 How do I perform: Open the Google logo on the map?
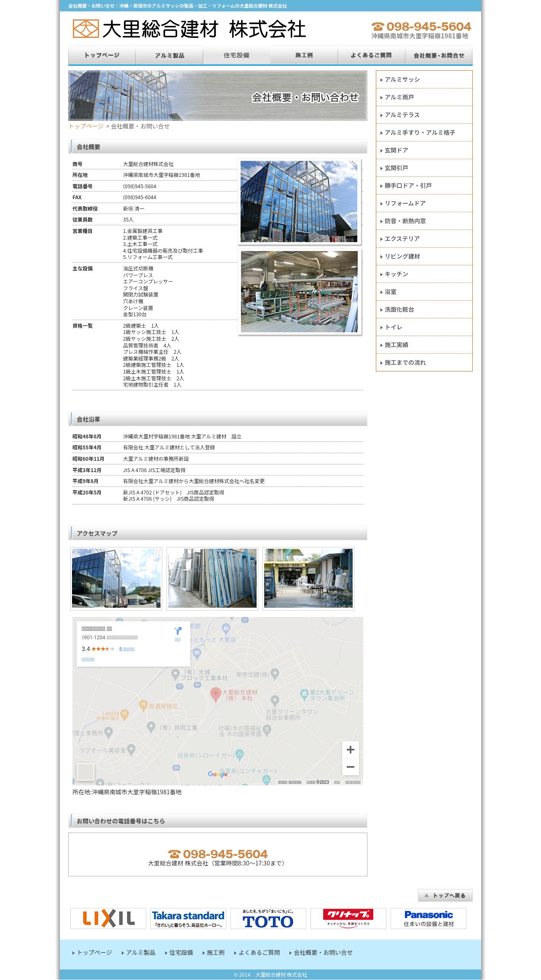218,774
